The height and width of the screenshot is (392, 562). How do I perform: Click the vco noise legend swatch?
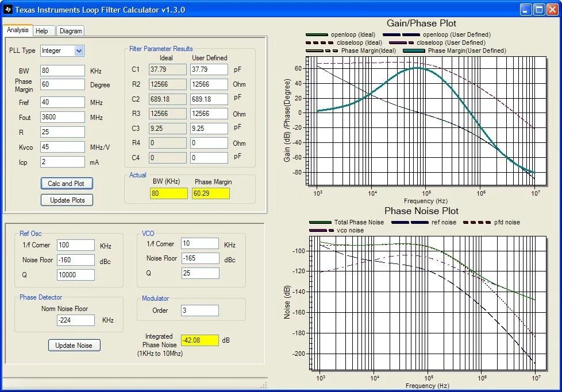[x=321, y=231]
